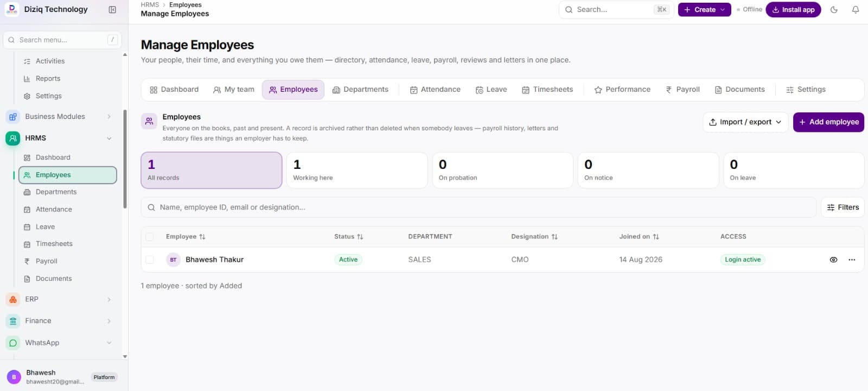The height and width of the screenshot is (391, 868).
Task: Expand the Finance section
Action: pos(109,321)
